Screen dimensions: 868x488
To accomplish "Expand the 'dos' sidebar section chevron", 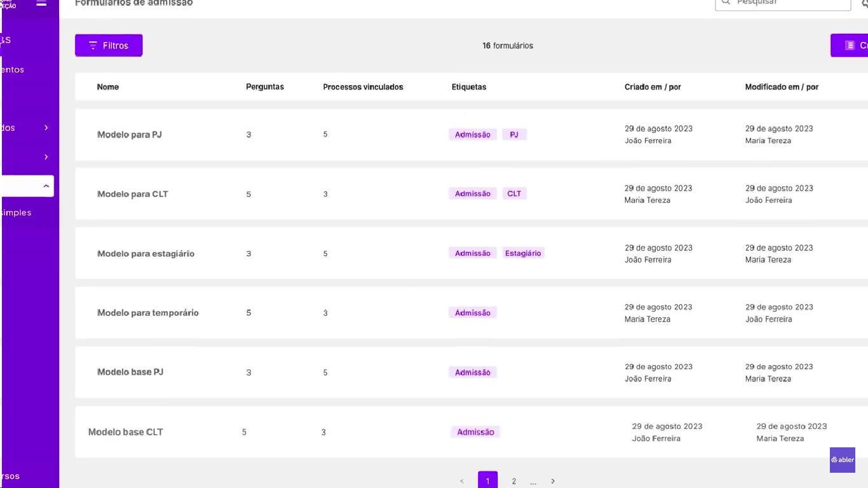I will pyautogui.click(x=45, y=127).
